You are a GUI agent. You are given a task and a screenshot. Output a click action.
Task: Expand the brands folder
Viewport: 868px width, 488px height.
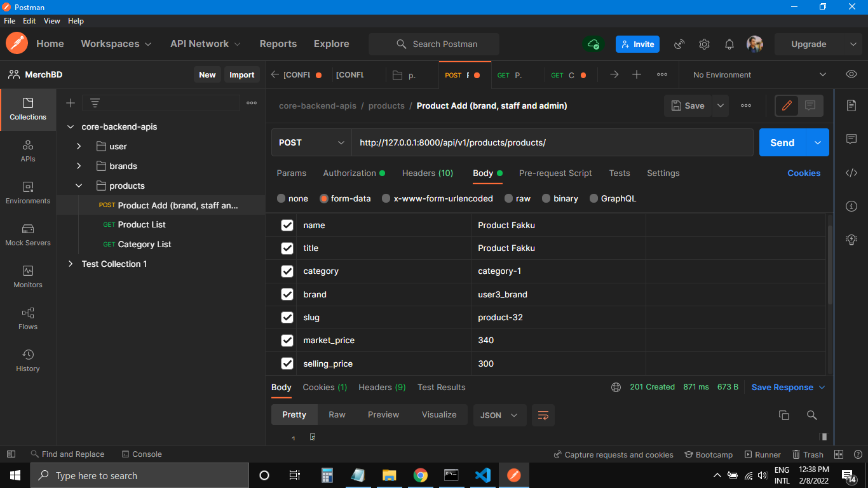tap(79, 166)
